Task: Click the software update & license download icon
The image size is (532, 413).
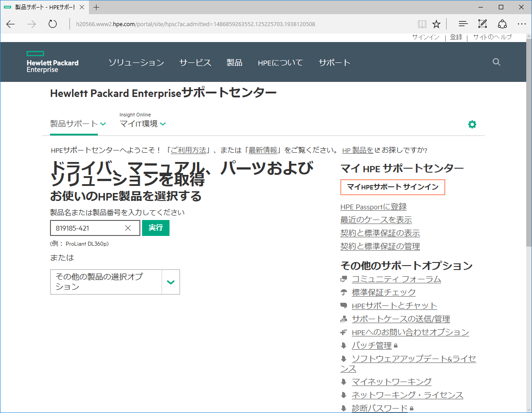Action: (x=343, y=359)
